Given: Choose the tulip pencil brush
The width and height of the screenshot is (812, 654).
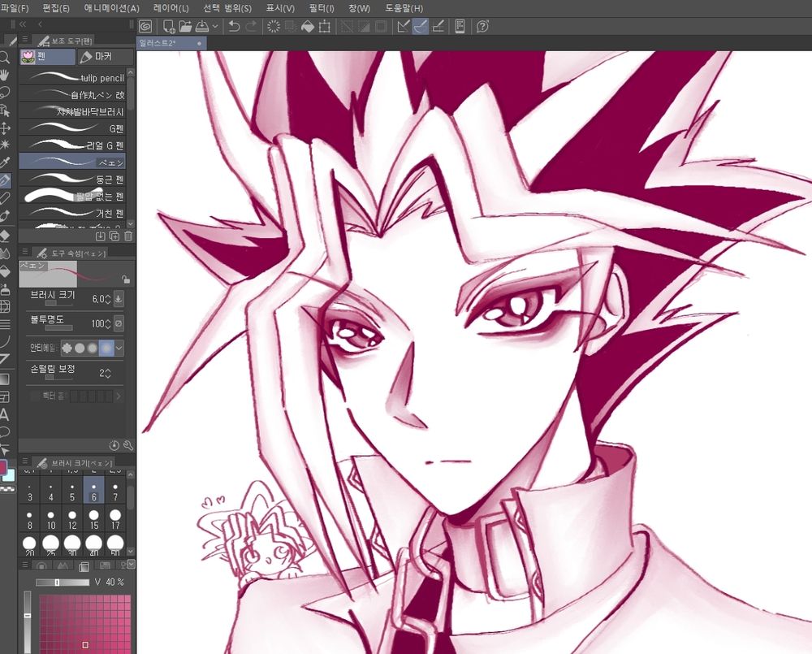Looking at the screenshot, I should pyautogui.click(x=72, y=78).
